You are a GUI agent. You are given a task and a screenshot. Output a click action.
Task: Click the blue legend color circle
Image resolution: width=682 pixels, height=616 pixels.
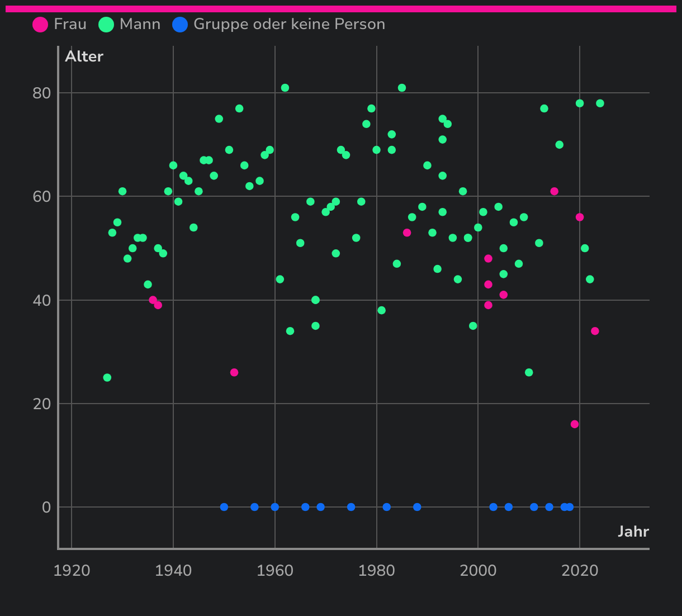180,25
